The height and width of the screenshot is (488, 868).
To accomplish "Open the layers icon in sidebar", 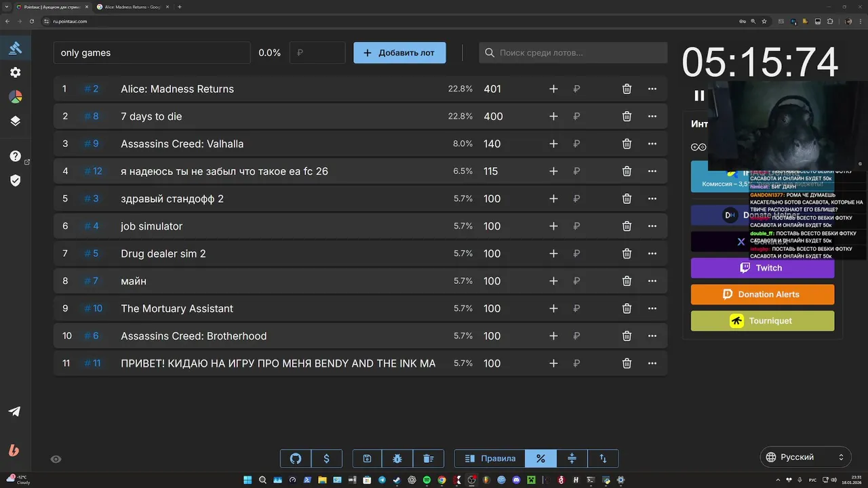I will [15, 121].
